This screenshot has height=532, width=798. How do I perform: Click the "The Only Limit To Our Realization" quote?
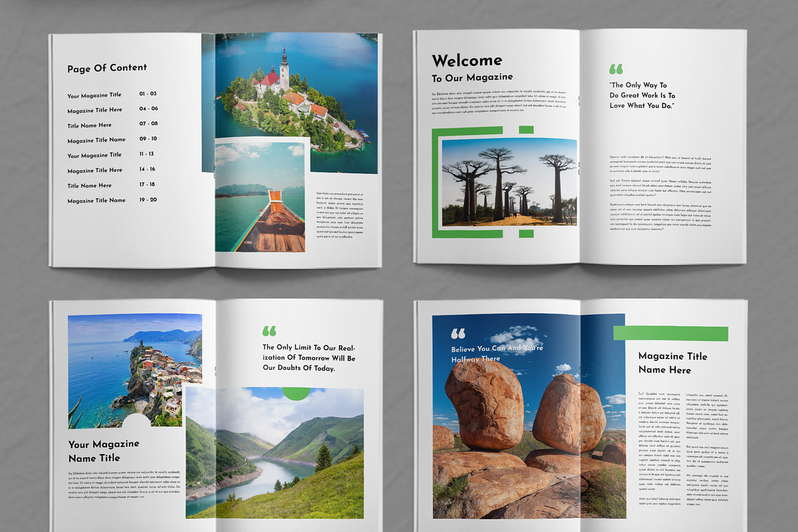(x=309, y=358)
